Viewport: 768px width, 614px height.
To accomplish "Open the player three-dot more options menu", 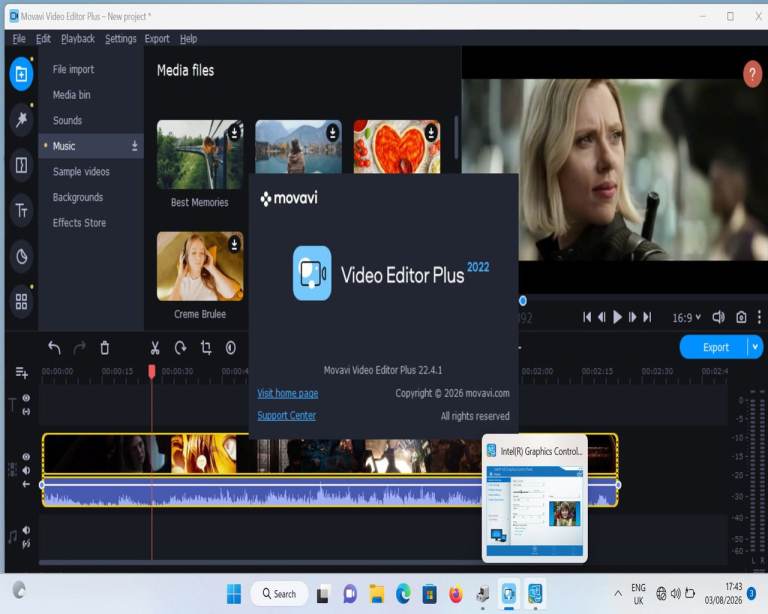I will pos(759,317).
